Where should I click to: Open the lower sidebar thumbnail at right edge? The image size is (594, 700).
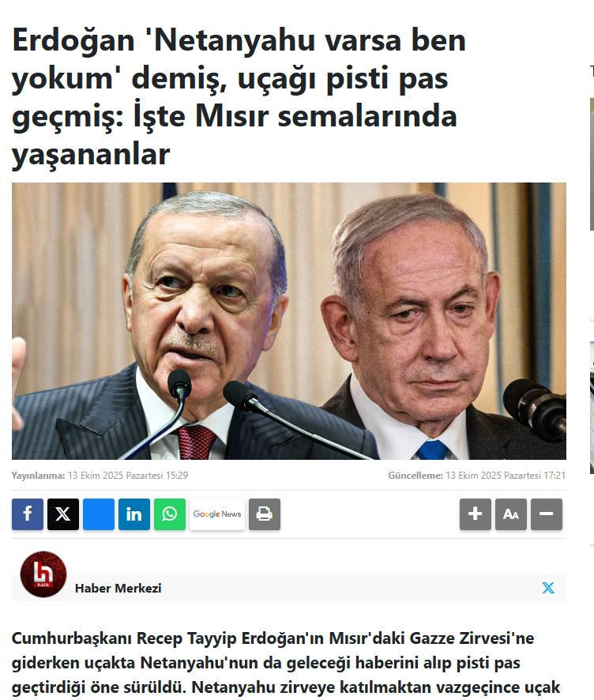pos(592,407)
